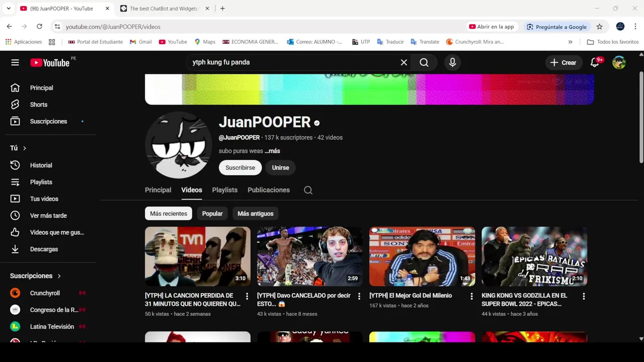Viewport: 644px width, 362px height.
Task: Open the Chrome three-dot menu
Action: tap(636, 27)
